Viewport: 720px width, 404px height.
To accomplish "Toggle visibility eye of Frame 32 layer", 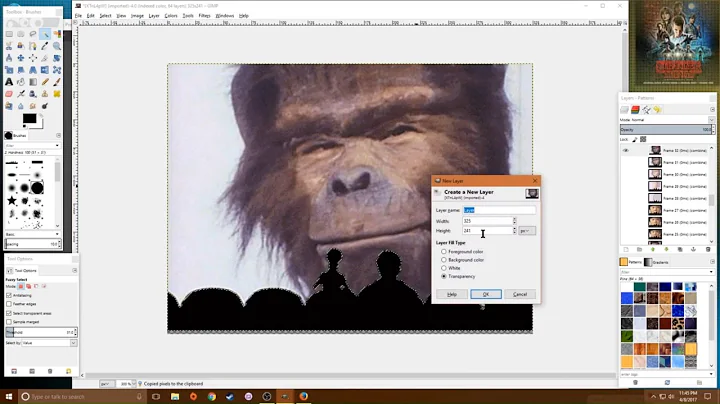I will (625, 151).
